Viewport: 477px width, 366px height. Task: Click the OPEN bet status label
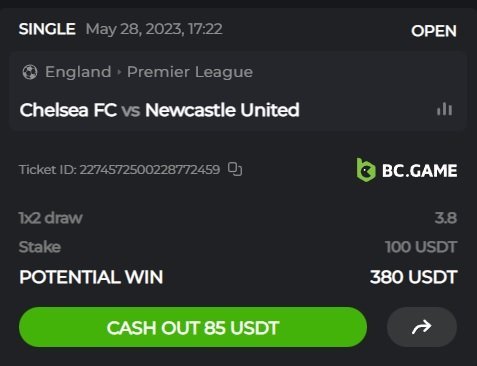pos(434,31)
